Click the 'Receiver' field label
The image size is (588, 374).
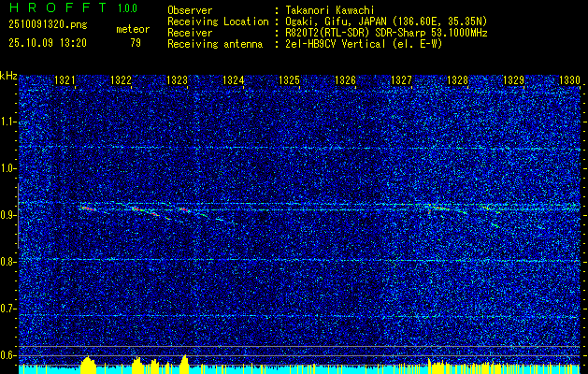(x=190, y=33)
